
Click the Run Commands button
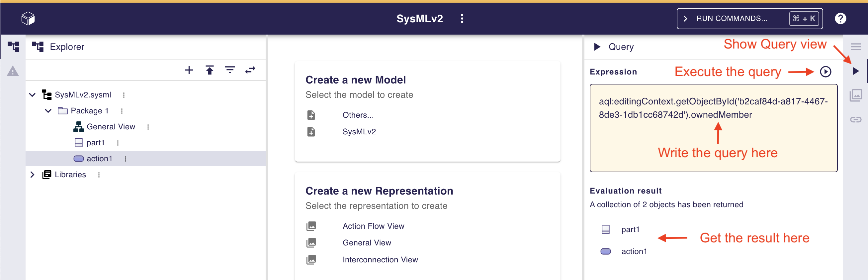click(x=749, y=19)
